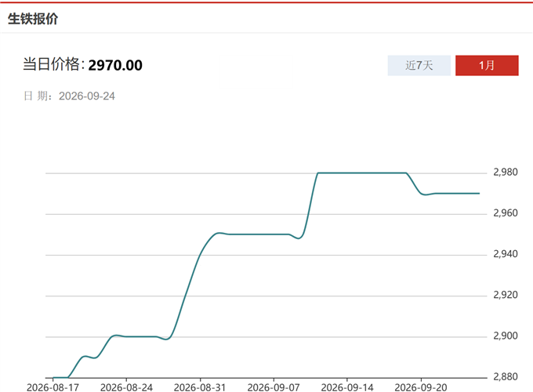Click x-axis label 2026-09-07
This screenshot has height=392, width=533.
pos(274,387)
